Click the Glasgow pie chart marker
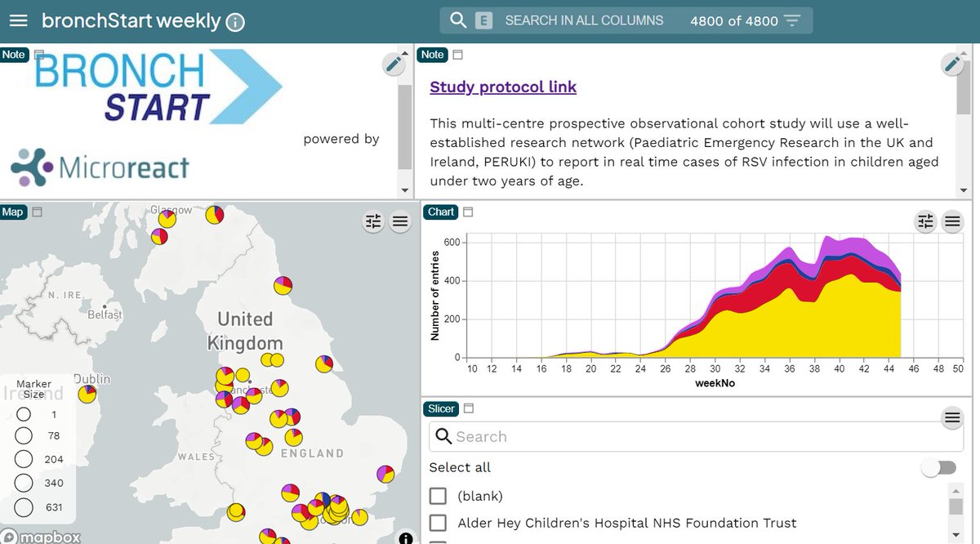 click(167, 219)
